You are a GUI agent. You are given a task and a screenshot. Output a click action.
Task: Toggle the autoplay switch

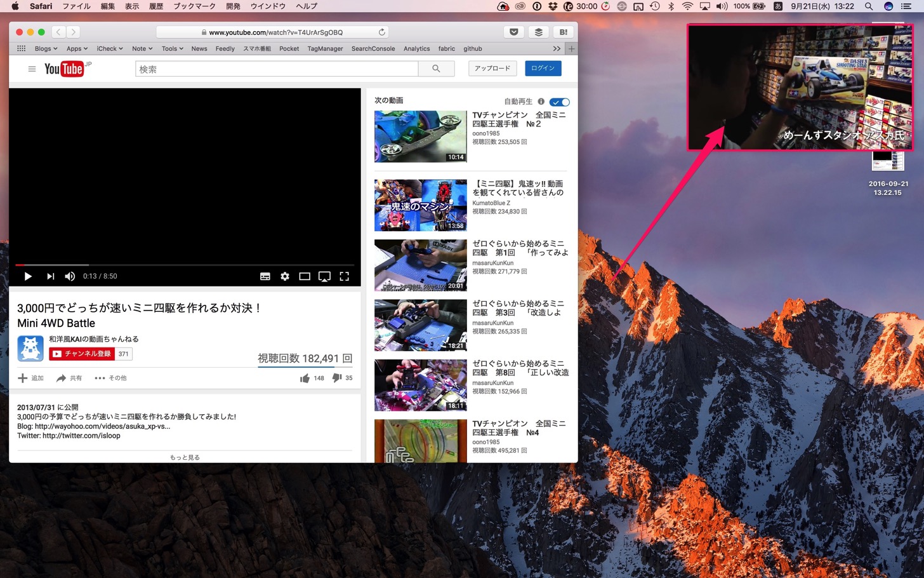tap(560, 102)
